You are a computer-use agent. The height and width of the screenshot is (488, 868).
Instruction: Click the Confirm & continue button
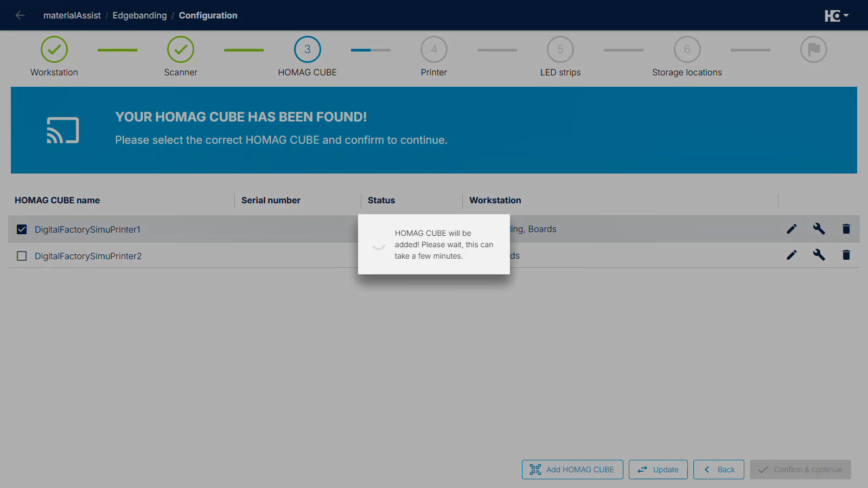coord(800,470)
